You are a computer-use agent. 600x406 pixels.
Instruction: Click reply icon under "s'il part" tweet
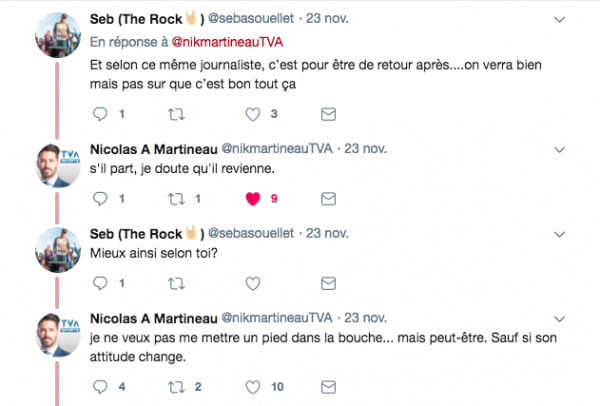(x=98, y=199)
